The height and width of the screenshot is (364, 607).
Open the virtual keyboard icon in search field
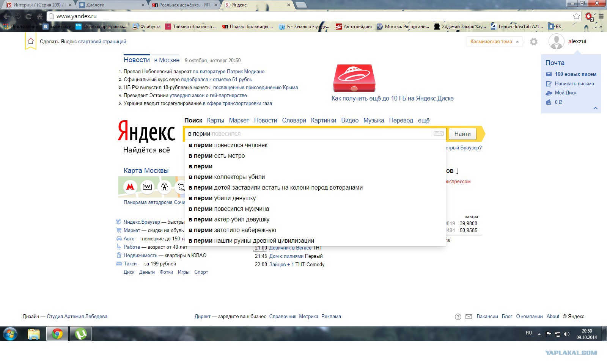click(439, 133)
